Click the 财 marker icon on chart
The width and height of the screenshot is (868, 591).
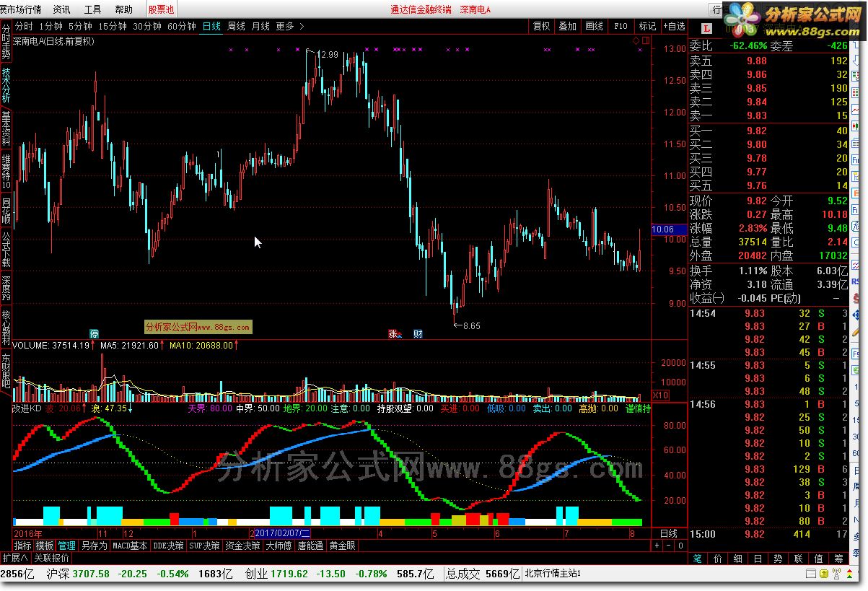click(x=418, y=333)
